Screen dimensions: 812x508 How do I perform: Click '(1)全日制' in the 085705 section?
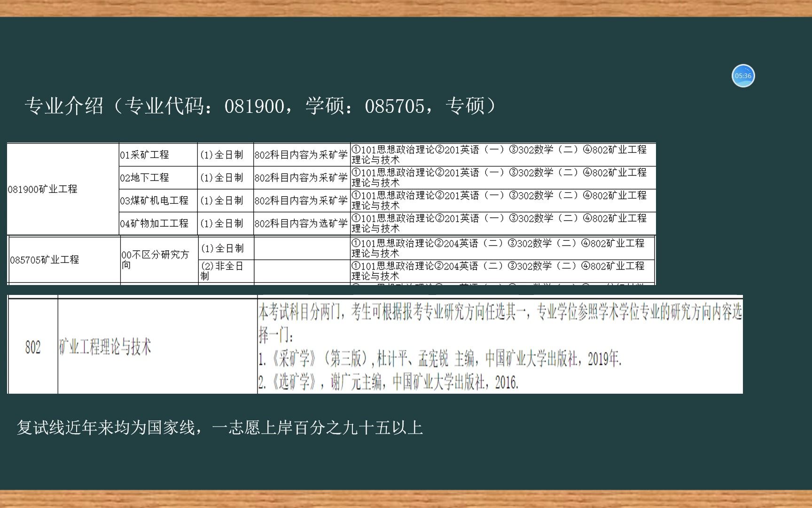(x=226, y=248)
